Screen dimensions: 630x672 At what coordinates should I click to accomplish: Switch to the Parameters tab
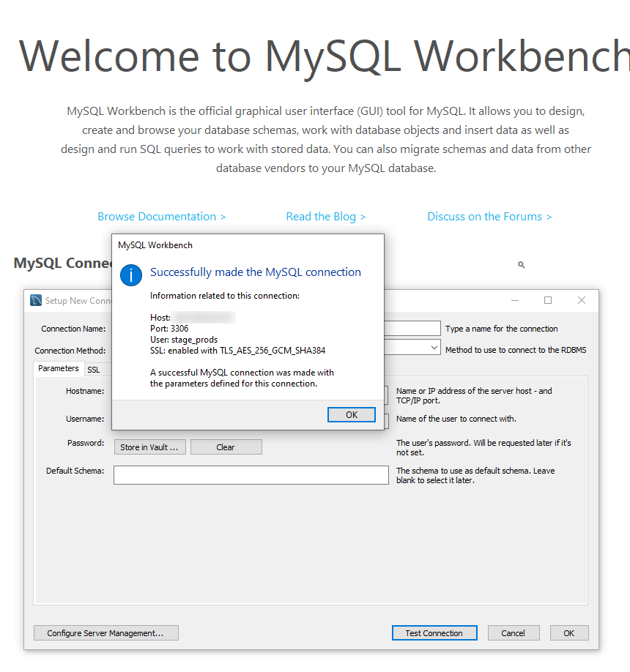59,368
